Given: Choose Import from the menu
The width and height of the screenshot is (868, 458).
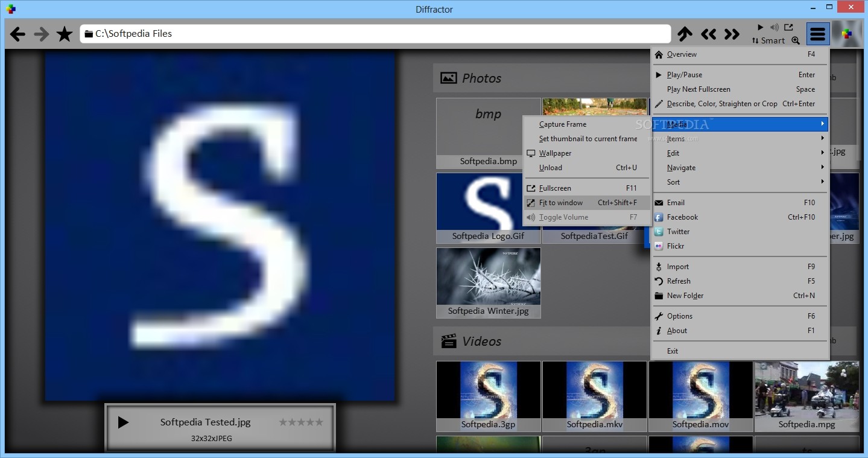Looking at the screenshot, I should (740, 267).
